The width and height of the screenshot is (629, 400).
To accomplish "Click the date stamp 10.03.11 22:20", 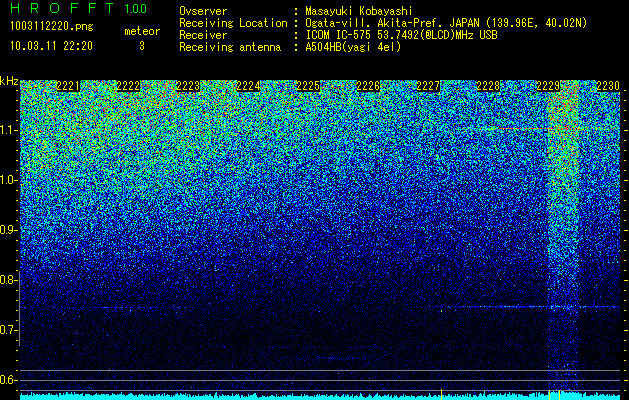I will [x=52, y=46].
